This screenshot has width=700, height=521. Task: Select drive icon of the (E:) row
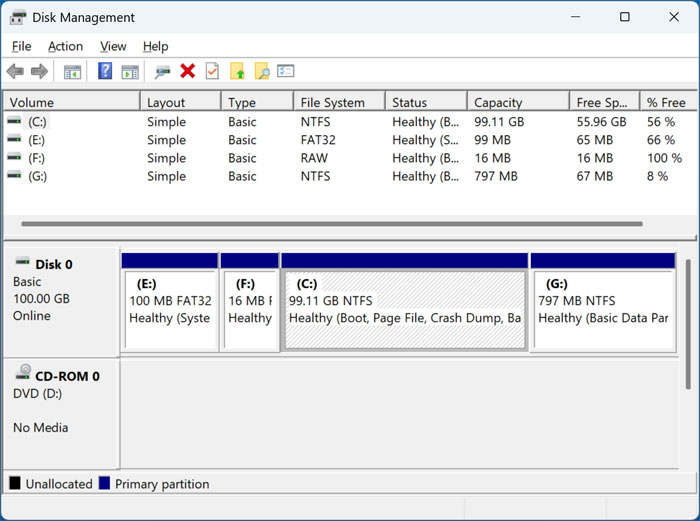click(14, 139)
